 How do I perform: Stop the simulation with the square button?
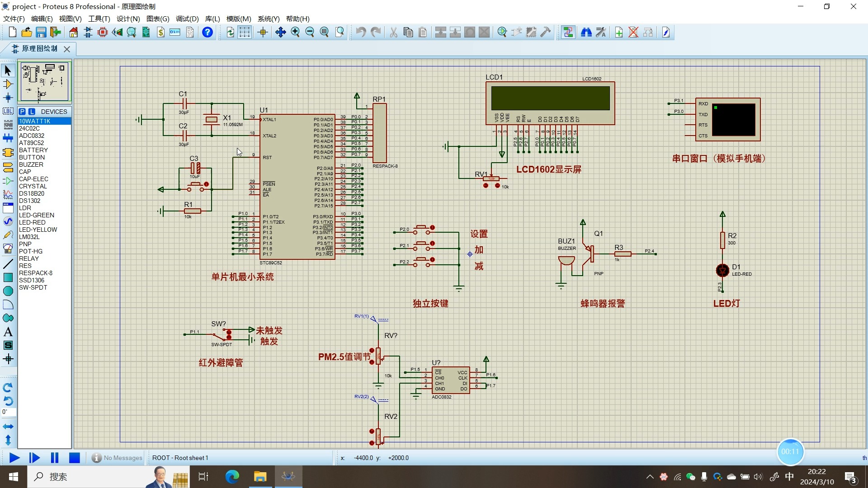(75, 458)
